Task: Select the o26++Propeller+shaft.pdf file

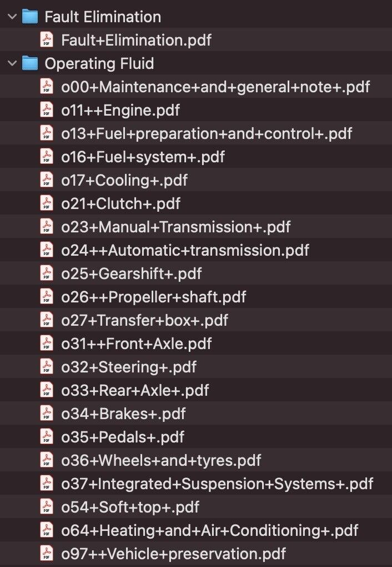Action: coord(153,297)
